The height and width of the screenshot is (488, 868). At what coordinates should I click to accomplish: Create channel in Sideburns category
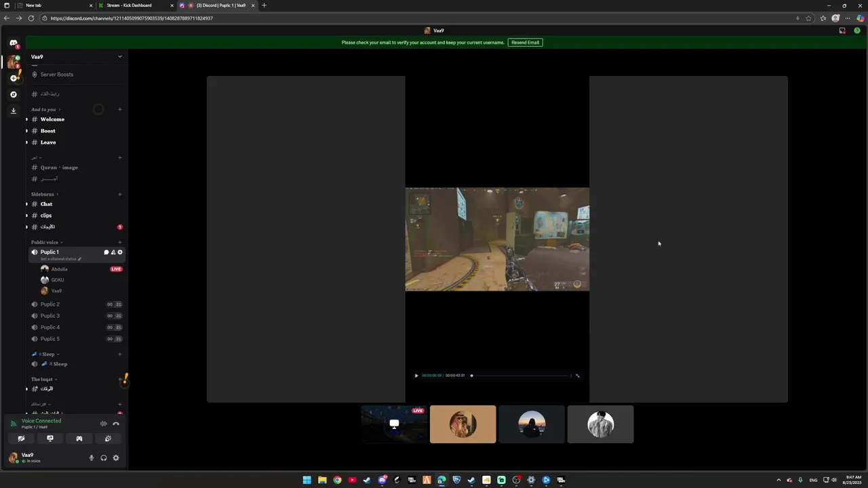pyautogui.click(x=120, y=195)
